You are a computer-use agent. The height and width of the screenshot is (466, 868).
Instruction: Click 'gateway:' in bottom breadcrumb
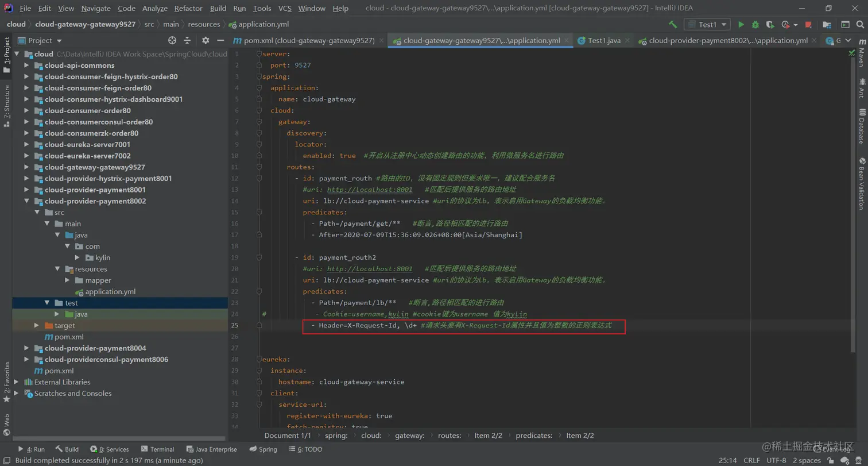click(x=409, y=436)
